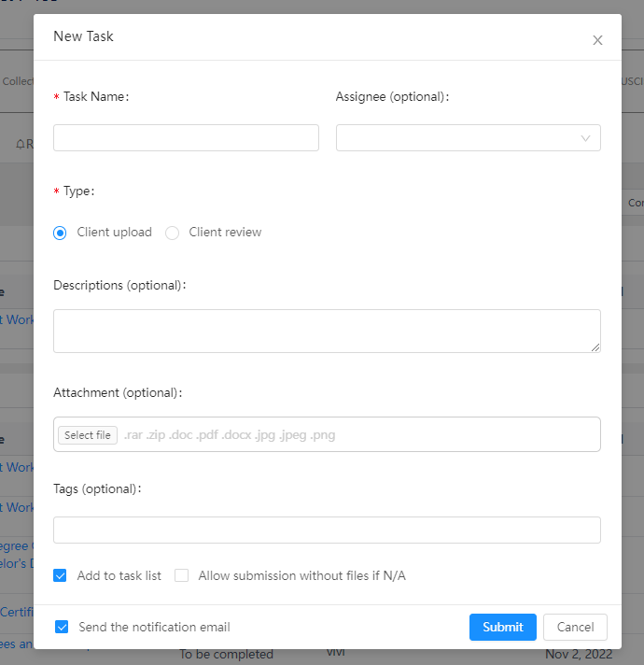This screenshot has width=644, height=665.
Task: Open the Assignee dropdown
Action: (x=468, y=138)
